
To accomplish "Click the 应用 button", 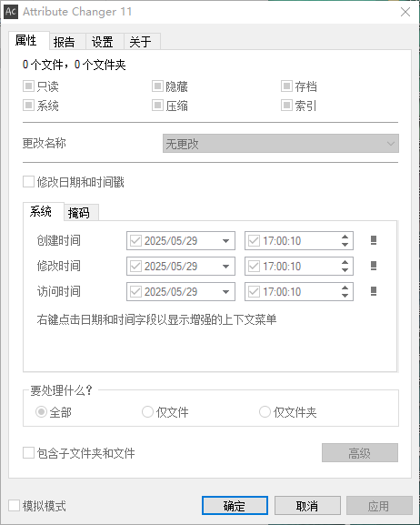I will [x=379, y=505].
